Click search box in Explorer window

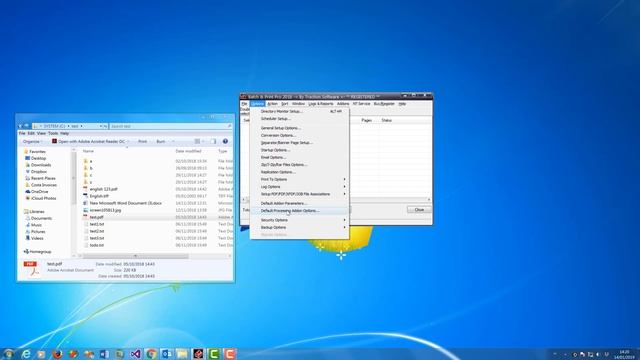click(x=171, y=126)
